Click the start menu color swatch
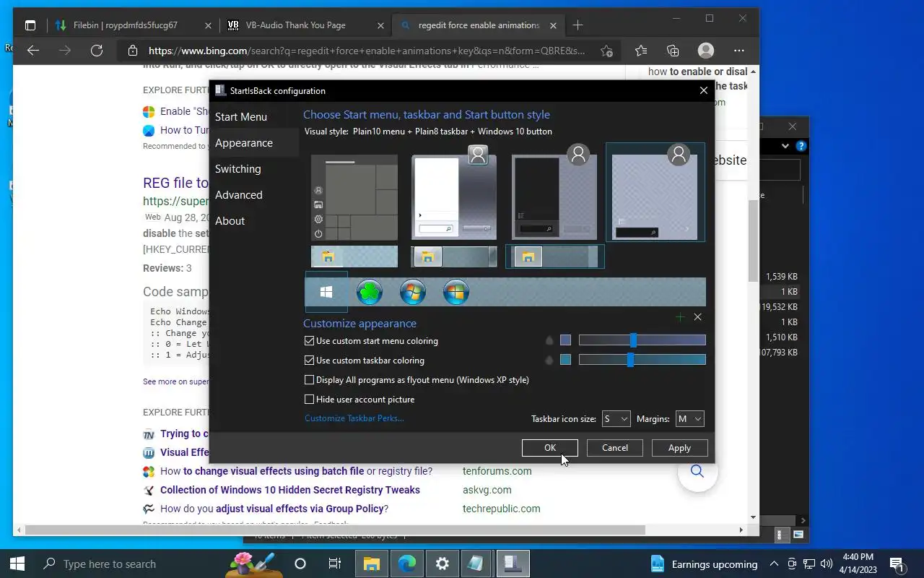This screenshot has width=924, height=578. (x=565, y=340)
